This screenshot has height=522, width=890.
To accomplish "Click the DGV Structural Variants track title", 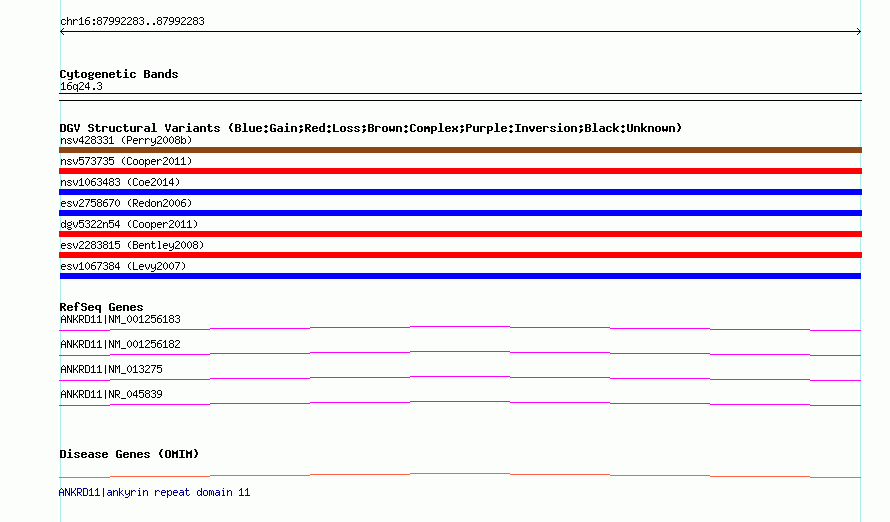I will click(371, 128).
